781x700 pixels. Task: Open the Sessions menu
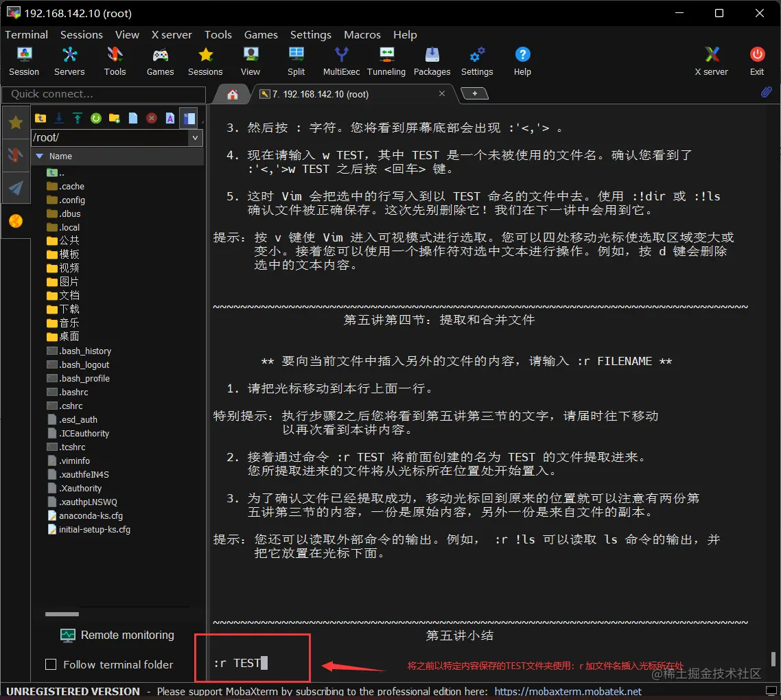pyautogui.click(x=82, y=34)
